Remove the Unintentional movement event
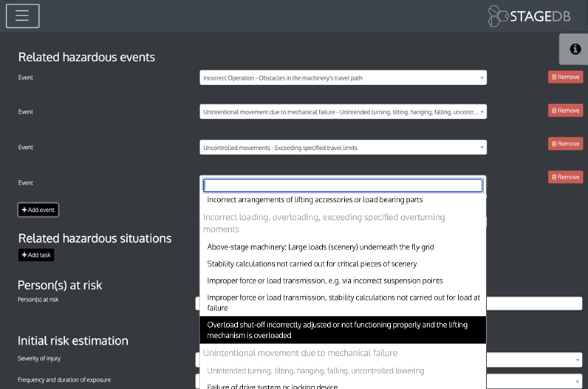The height and width of the screenshot is (389, 588). (565, 111)
